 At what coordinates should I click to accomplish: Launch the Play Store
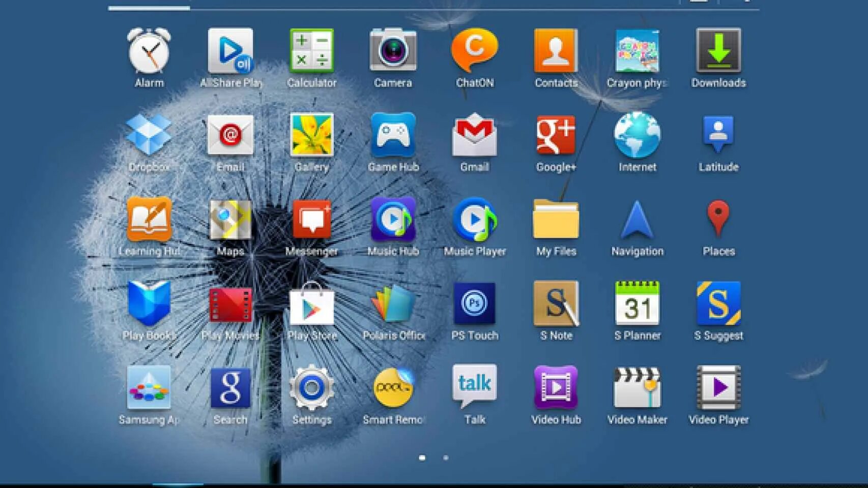point(312,303)
